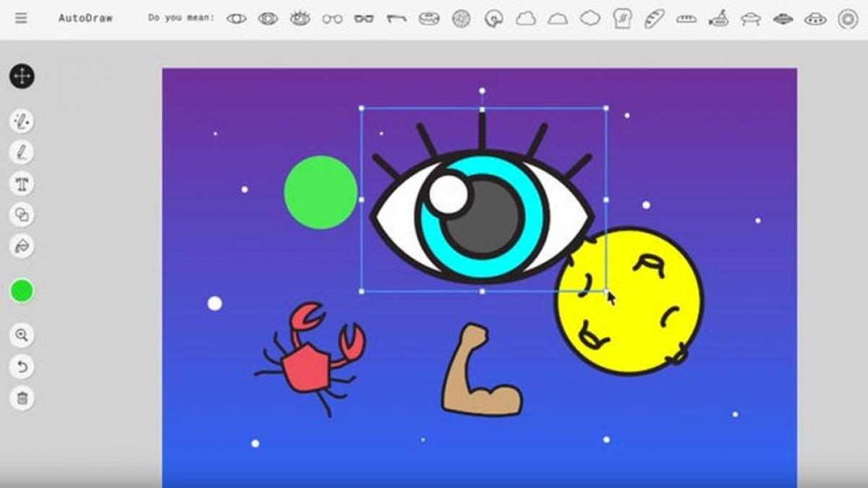This screenshot has width=868, height=488.
Task: Select the AutoDraw prediction tool
Action: click(x=21, y=122)
